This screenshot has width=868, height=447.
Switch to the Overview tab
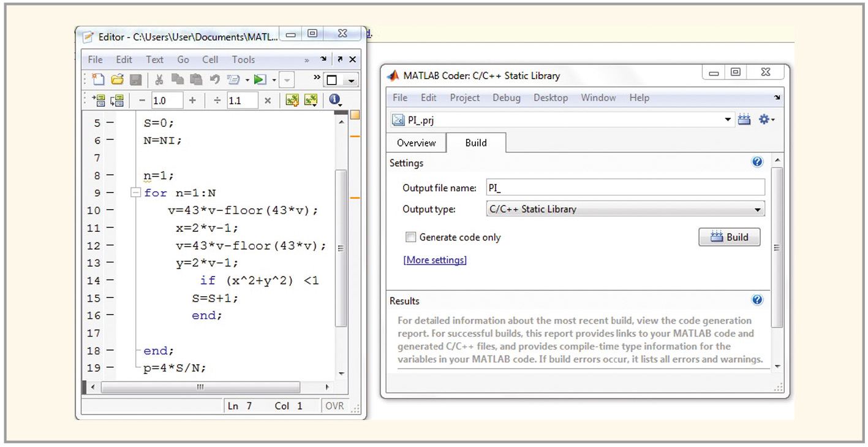pyautogui.click(x=416, y=143)
